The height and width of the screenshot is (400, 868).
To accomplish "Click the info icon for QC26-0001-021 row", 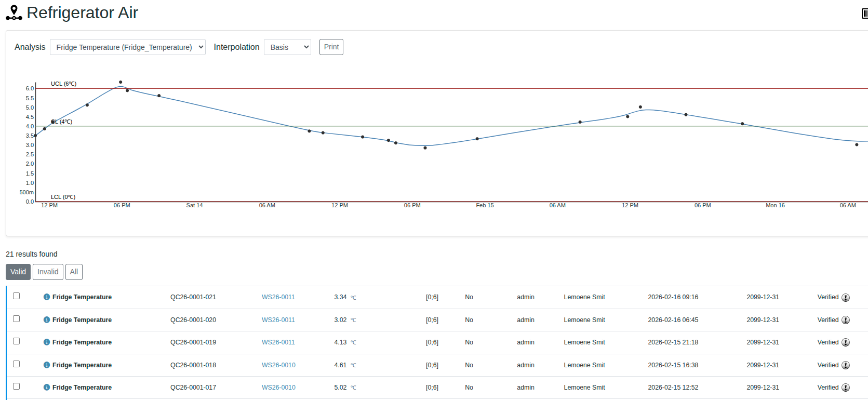I will tap(47, 297).
